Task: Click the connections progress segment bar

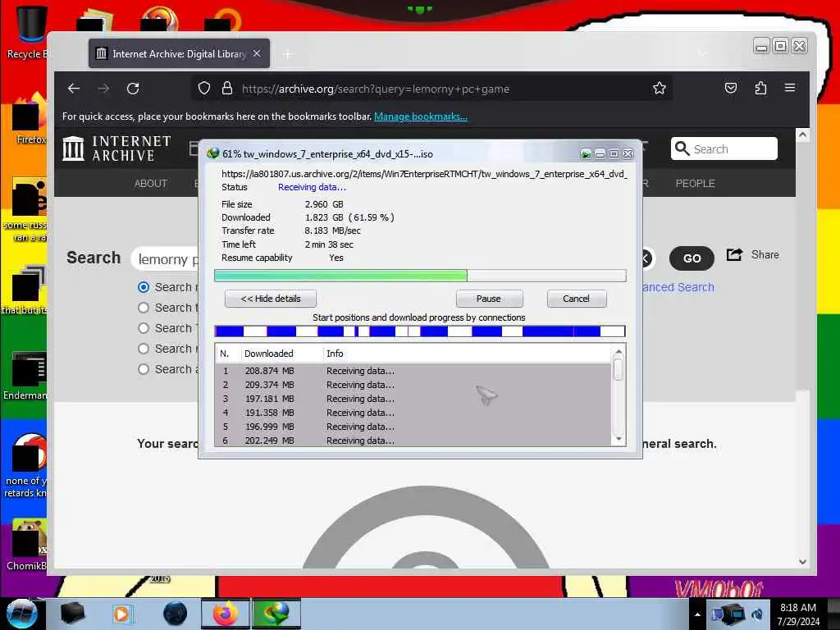Action: (x=420, y=331)
